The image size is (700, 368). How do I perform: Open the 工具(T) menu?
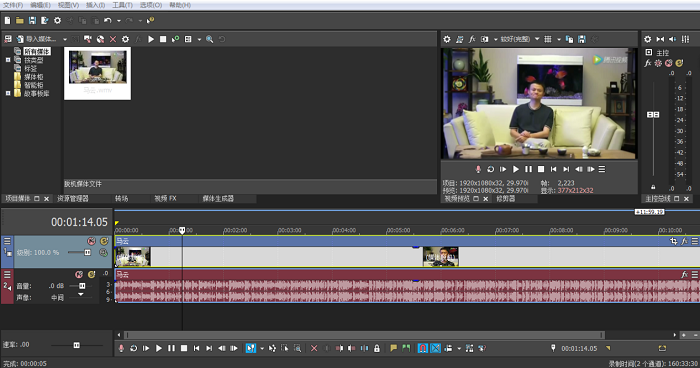(x=122, y=5)
